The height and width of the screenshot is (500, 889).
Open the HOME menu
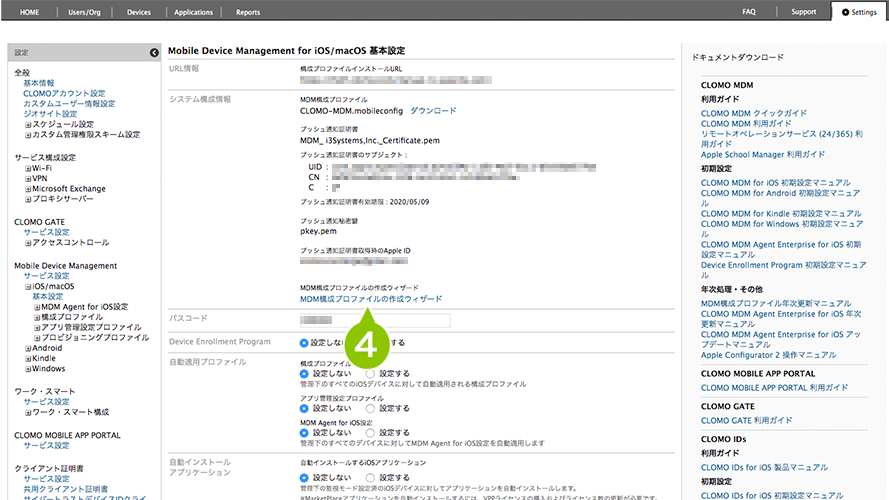pyautogui.click(x=29, y=12)
